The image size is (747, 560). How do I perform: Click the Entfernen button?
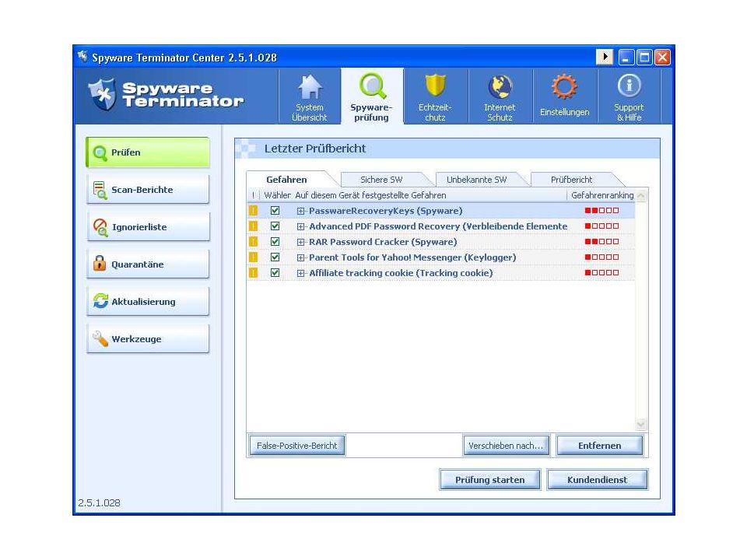click(600, 446)
